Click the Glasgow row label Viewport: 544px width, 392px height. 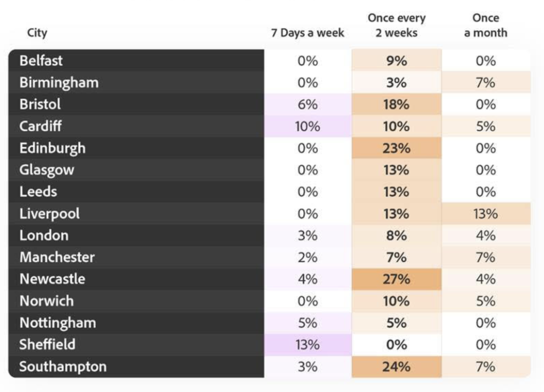click(x=47, y=170)
